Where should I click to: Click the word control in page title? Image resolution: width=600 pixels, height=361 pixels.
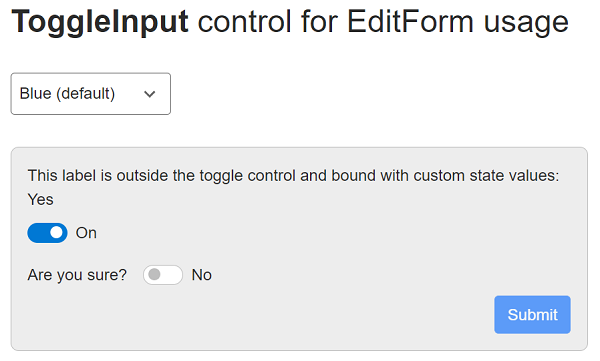[x=245, y=22]
